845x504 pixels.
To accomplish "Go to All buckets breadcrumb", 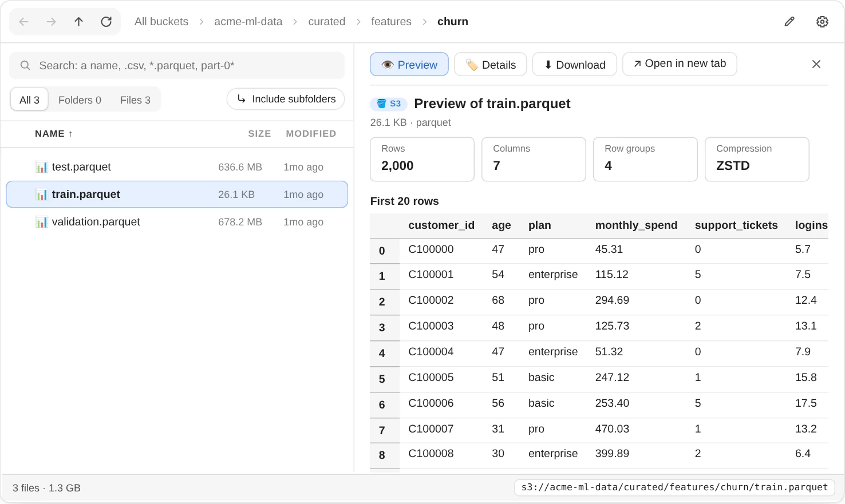I will tap(161, 22).
